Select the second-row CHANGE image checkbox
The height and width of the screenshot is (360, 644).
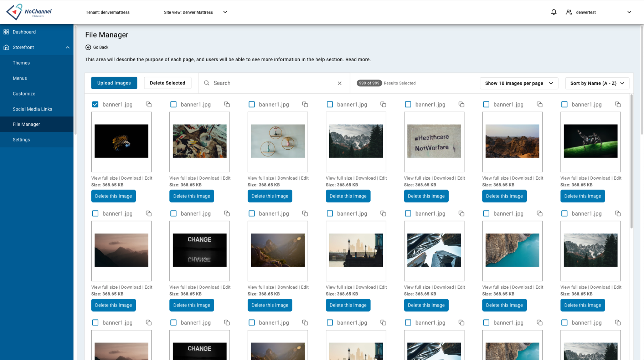pos(174,214)
